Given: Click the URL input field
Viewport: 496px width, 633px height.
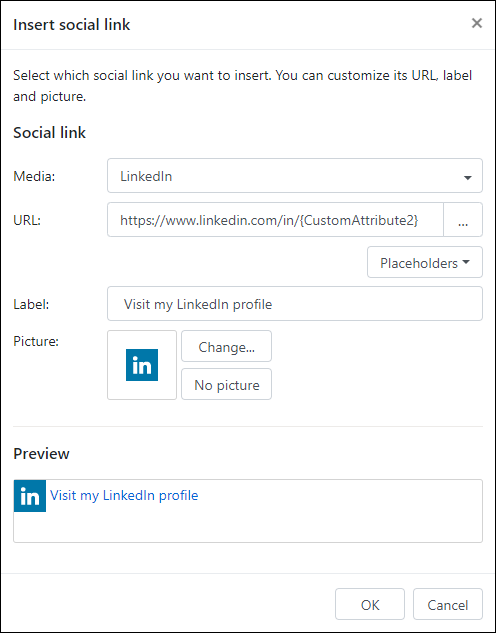Looking at the screenshot, I should tap(275, 220).
